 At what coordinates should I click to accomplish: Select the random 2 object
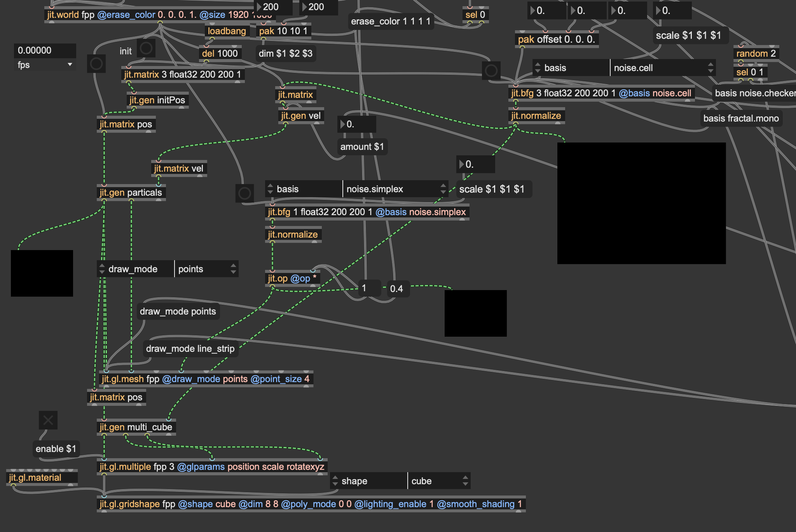coord(756,54)
